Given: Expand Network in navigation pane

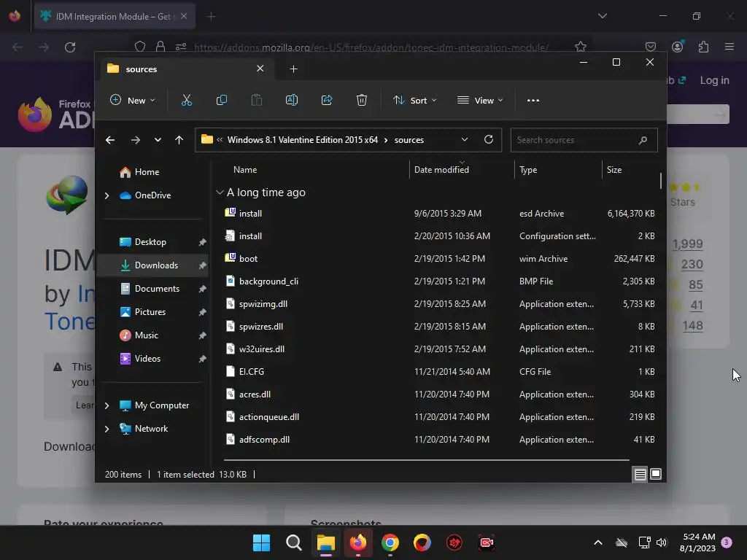Looking at the screenshot, I should 107,429.
